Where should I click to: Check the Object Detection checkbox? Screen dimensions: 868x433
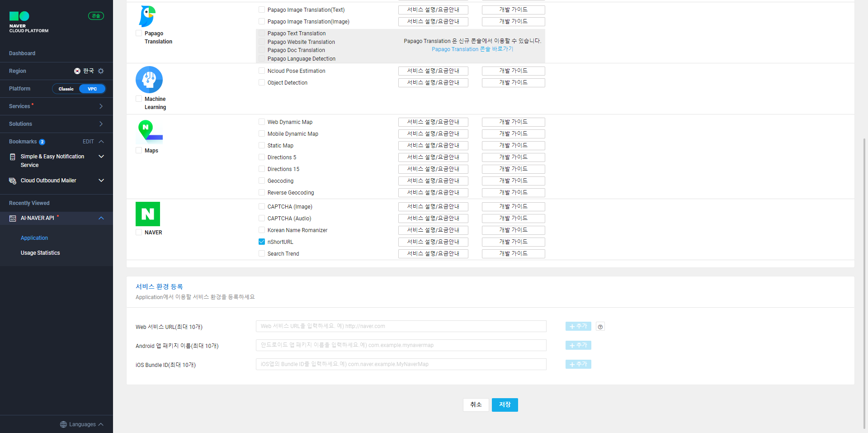tap(262, 82)
